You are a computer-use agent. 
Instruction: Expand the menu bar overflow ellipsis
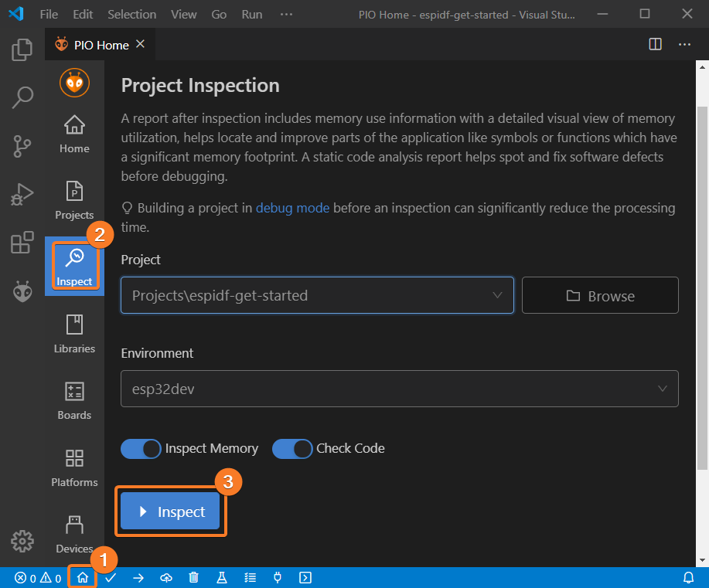coord(286,15)
